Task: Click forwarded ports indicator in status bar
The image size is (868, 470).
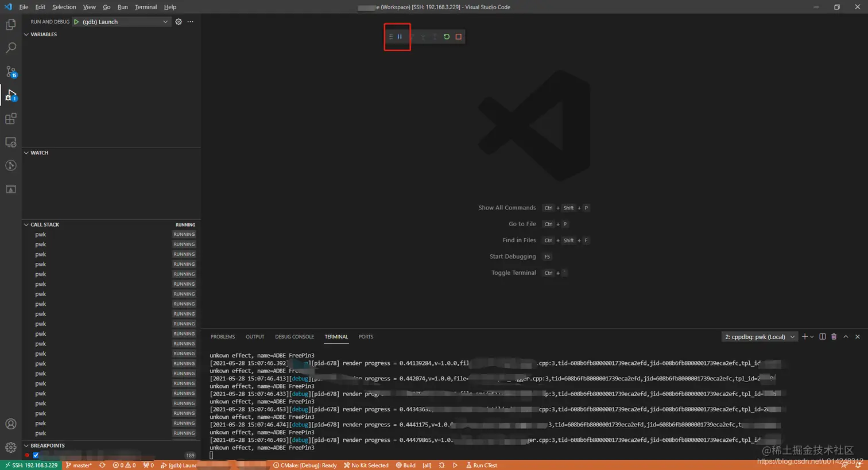Action: (148, 465)
